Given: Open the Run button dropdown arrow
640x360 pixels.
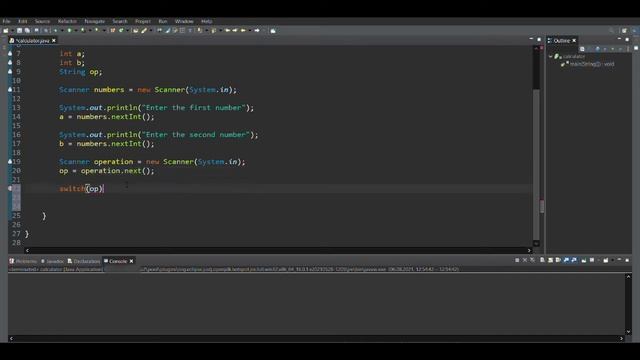Looking at the screenshot, I should pos(75,31).
